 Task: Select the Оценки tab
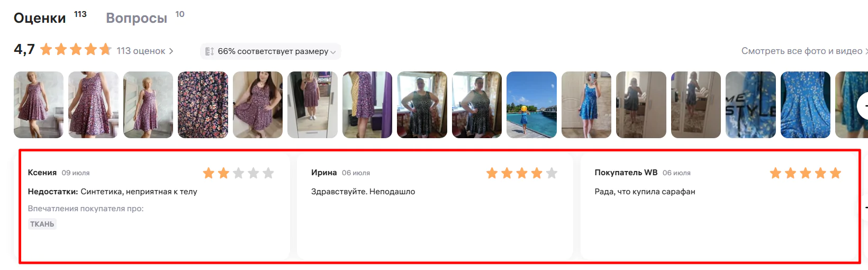tap(40, 18)
